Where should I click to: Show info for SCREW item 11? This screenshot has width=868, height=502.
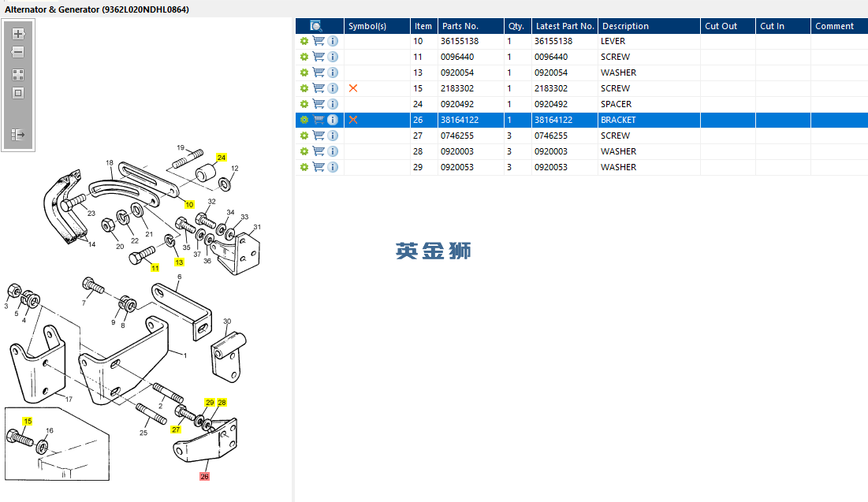333,57
